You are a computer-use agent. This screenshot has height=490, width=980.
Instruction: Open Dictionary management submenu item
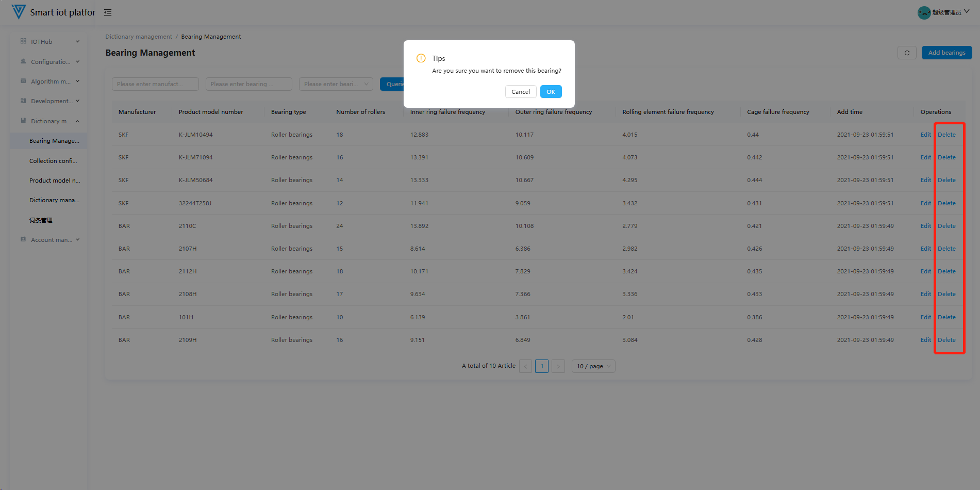pyautogui.click(x=48, y=200)
